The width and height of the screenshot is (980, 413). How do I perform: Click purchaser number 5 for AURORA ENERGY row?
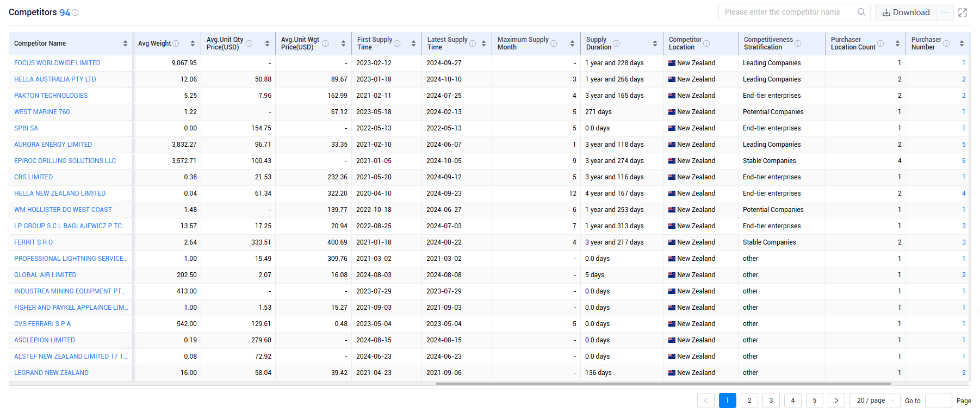tap(964, 145)
